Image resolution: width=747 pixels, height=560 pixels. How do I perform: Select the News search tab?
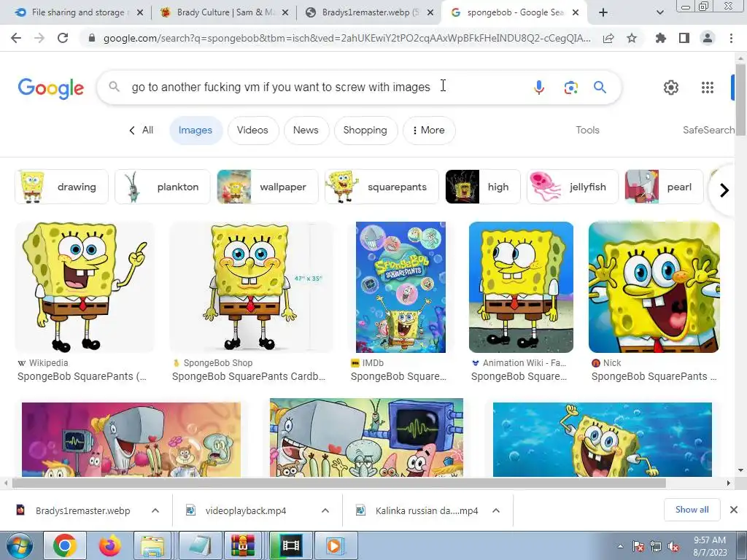tap(306, 130)
